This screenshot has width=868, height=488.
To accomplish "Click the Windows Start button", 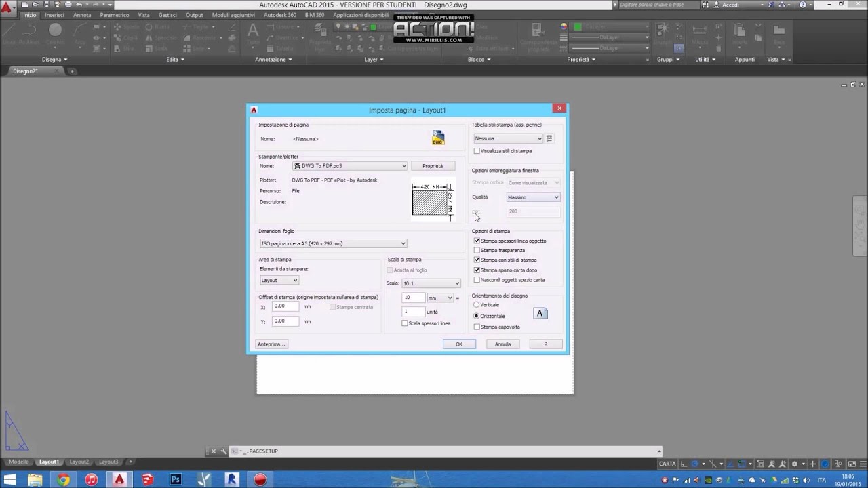I will click(11, 480).
